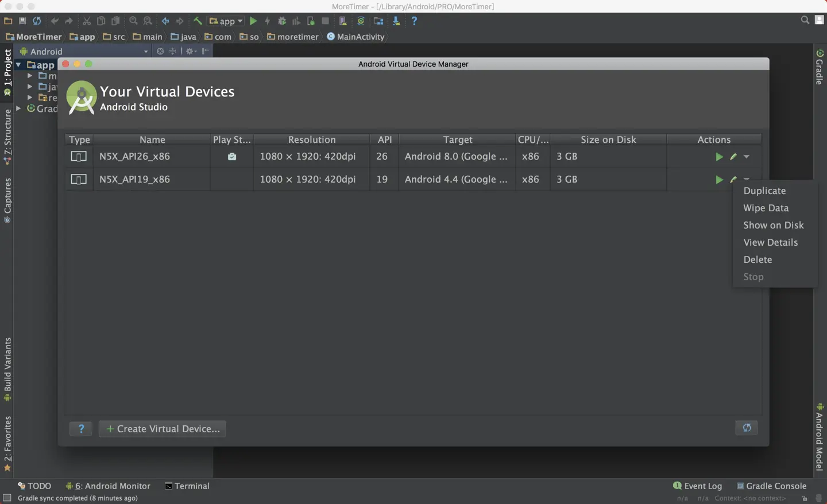This screenshot has width=827, height=504.
Task: Select Show on Disk menu entry
Action: (x=775, y=225)
